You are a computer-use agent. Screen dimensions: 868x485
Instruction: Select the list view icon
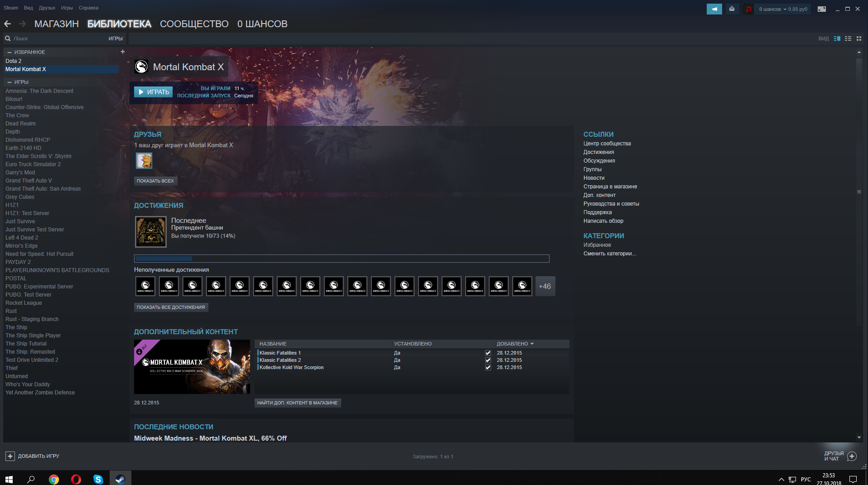click(848, 38)
